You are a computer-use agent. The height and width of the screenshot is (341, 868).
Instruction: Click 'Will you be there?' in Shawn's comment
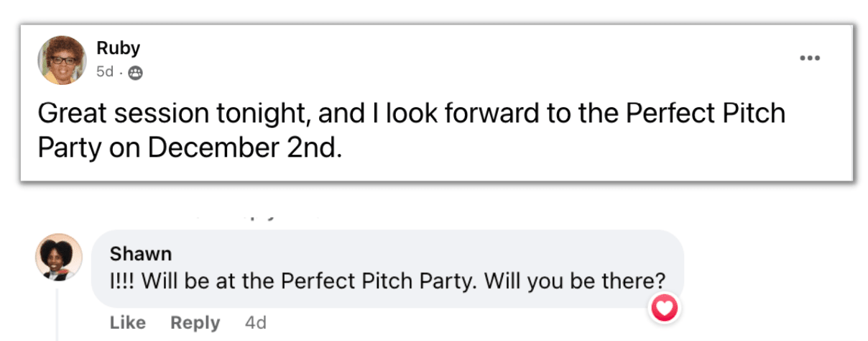575,281
